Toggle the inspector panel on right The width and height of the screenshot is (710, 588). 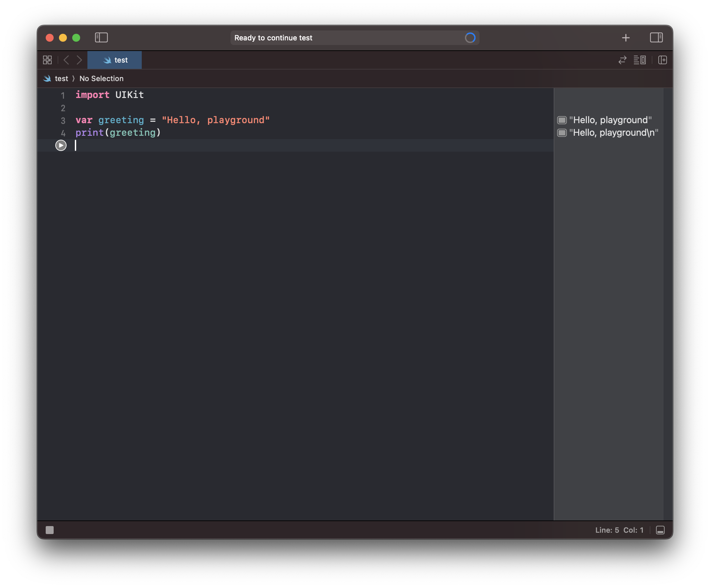[x=656, y=37]
